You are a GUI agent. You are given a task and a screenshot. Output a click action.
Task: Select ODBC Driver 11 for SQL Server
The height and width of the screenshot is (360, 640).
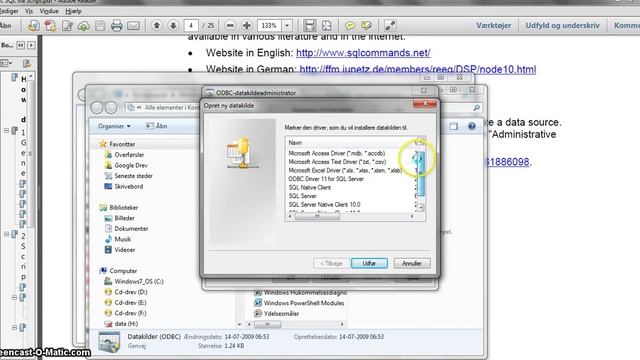tap(326, 179)
